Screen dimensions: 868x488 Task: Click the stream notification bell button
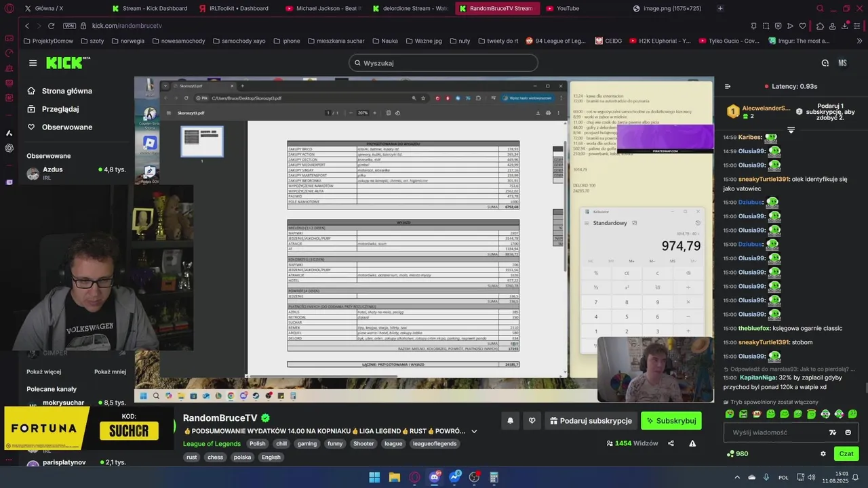point(510,421)
